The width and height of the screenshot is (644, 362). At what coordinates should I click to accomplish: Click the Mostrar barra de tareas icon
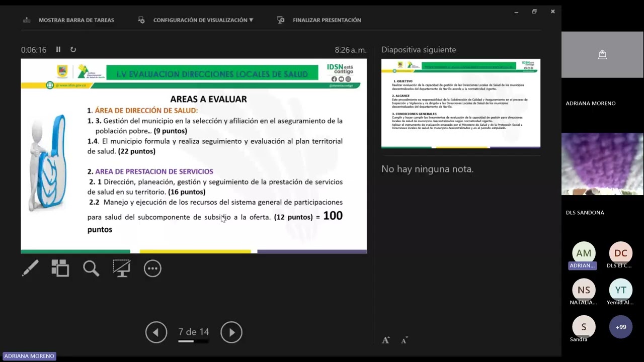point(27,20)
